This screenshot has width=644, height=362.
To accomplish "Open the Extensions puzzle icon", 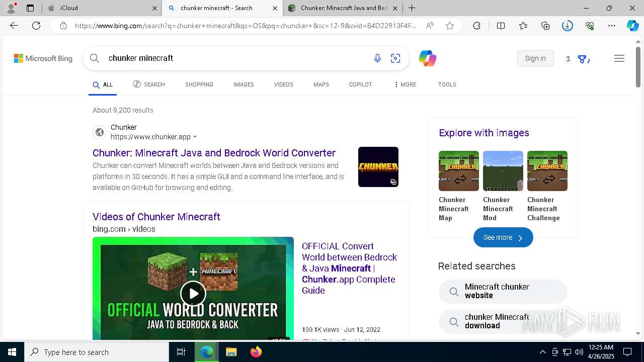I will click(x=476, y=26).
